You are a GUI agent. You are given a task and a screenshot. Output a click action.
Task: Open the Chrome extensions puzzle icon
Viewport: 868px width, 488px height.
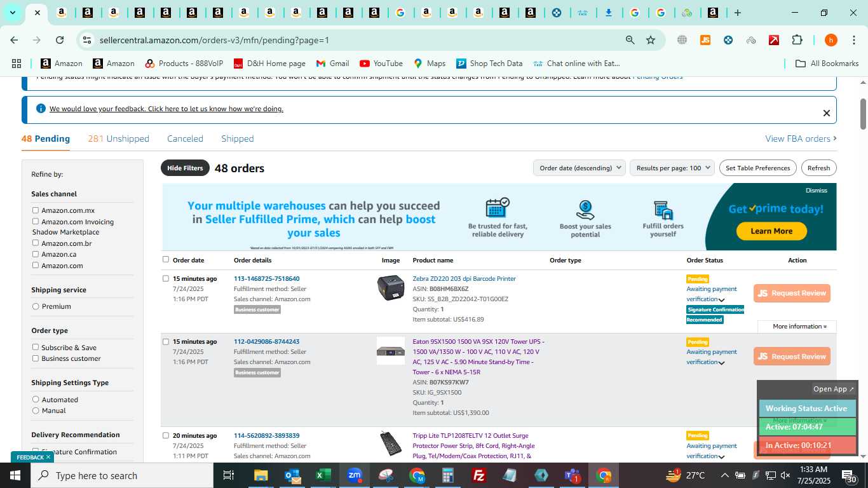[797, 40]
